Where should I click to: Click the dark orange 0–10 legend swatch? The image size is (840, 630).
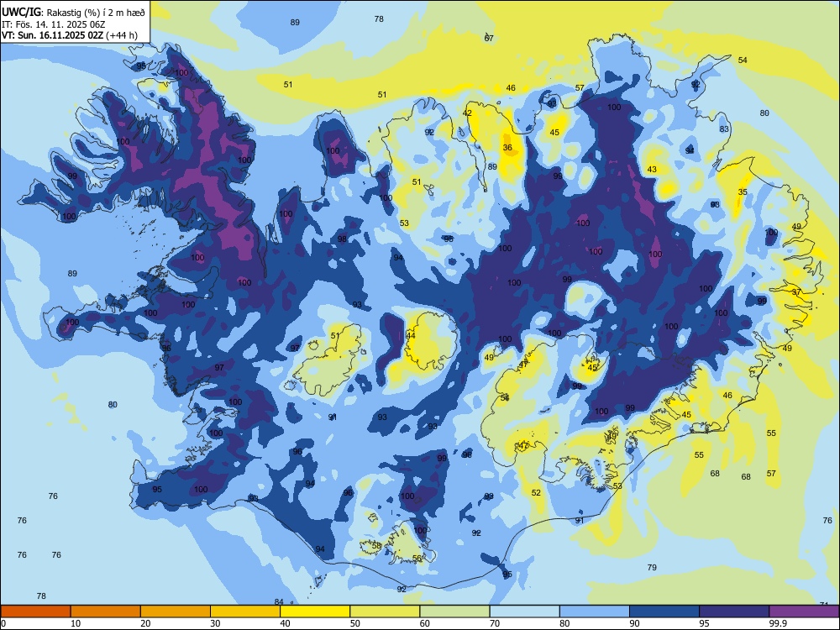coord(35,612)
